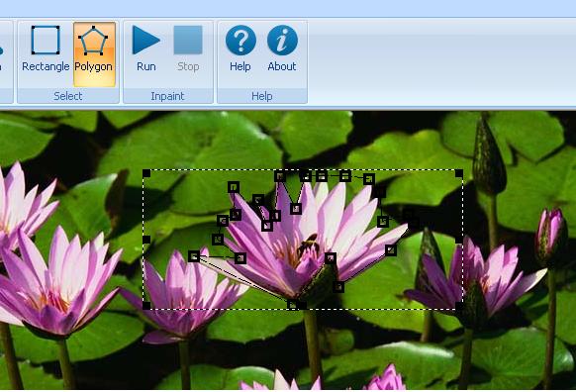Click the Select group label
The height and width of the screenshot is (392, 576).
pos(68,96)
